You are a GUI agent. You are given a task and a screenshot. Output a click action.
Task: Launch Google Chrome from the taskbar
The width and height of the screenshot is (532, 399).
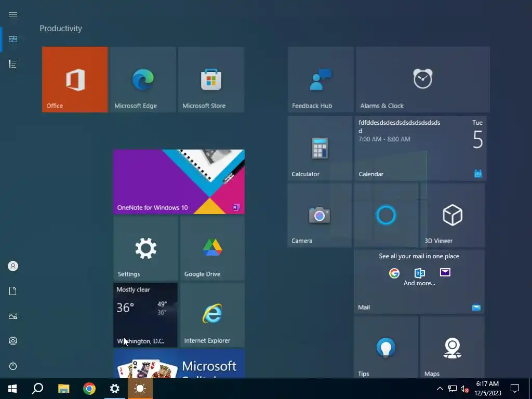tap(89, 389)
